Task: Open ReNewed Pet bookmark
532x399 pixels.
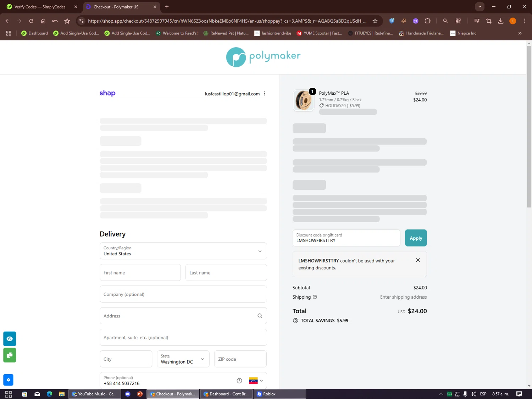Action: point(226,33)
